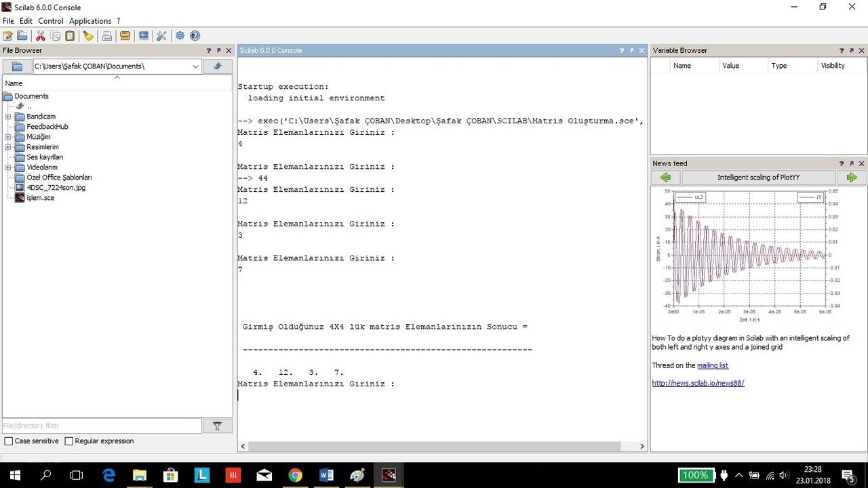
Task: Open the Control menu
Action: (51, 21)
